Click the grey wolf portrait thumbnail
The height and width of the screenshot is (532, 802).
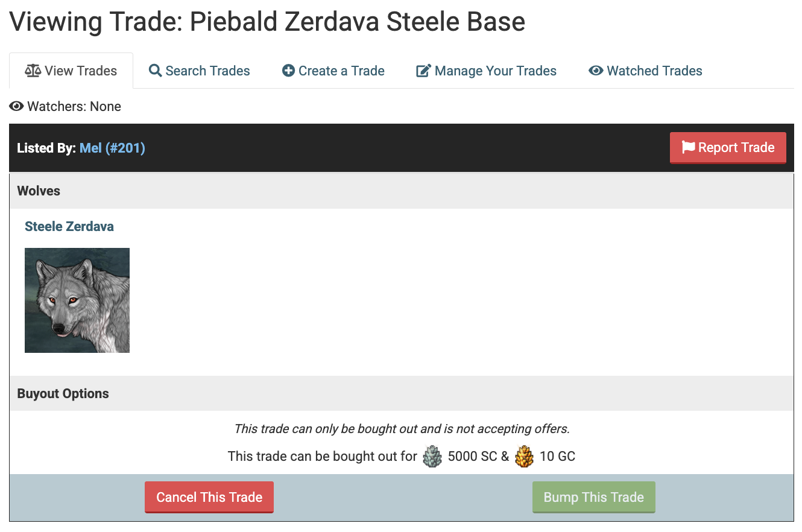pyautogui.click(x=77, y=300)
